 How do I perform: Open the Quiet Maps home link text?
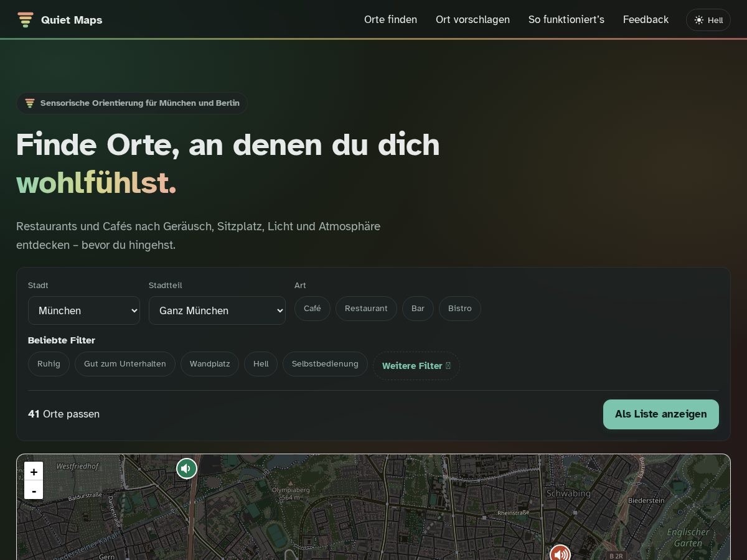coord(72,20)
